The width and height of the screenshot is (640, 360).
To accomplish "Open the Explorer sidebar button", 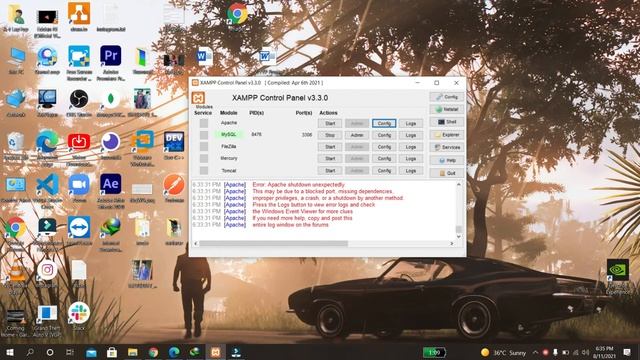I will coord(447,135).
